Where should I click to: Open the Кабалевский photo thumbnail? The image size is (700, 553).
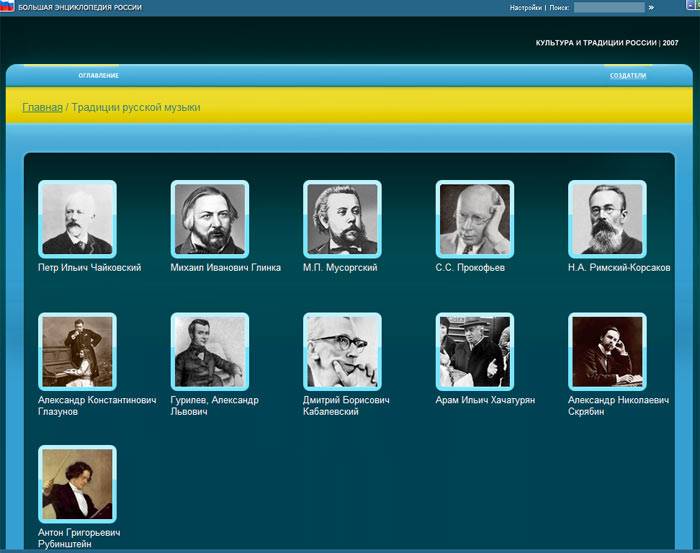tap(342, 352)
